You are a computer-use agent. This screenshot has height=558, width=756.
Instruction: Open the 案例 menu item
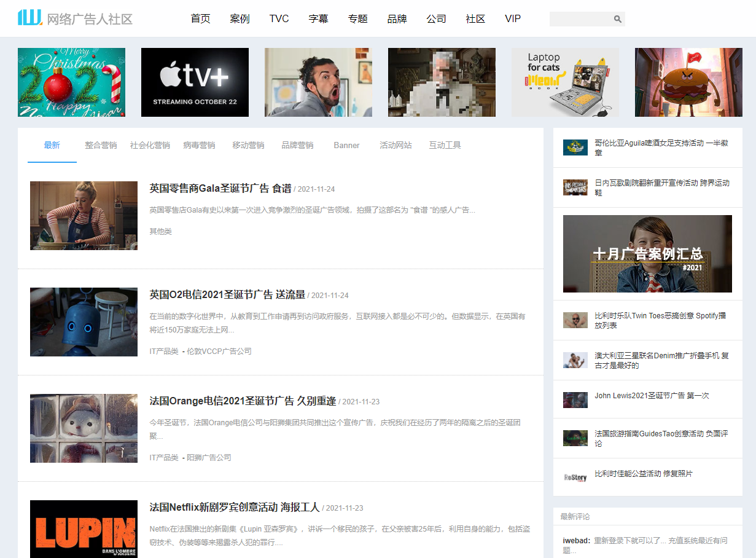click(240, 18)
